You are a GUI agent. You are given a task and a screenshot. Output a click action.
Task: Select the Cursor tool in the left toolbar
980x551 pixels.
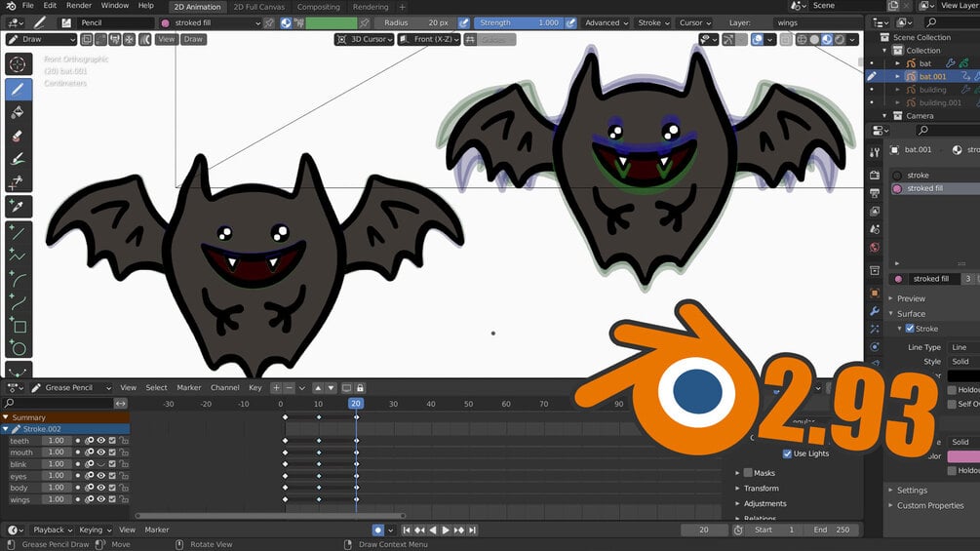19,64
